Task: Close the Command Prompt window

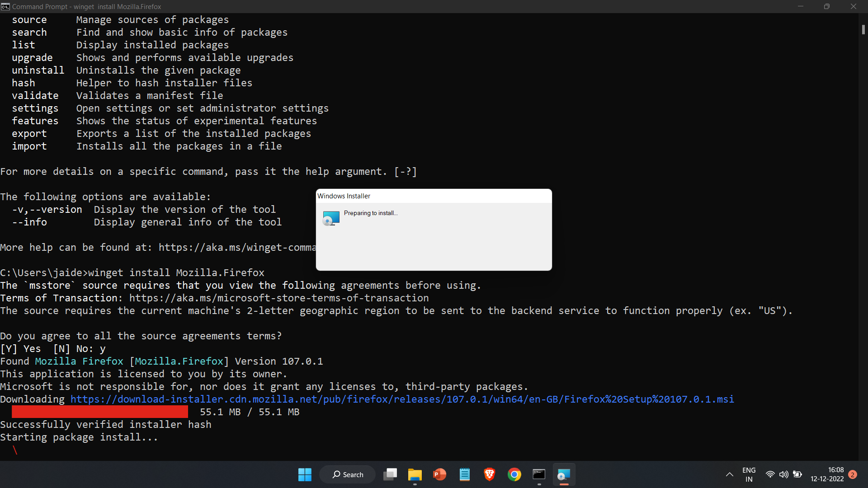Action: click(854, 6)
